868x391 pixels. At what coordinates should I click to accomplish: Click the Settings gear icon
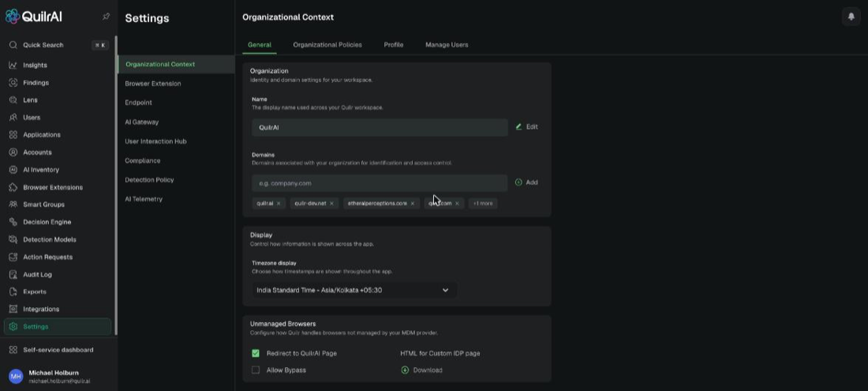tap(13, 327)
